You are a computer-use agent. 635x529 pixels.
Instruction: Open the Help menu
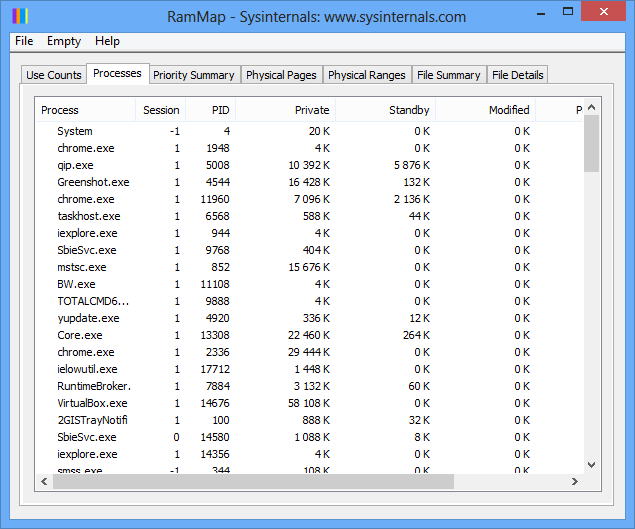(x=107, y=41)
